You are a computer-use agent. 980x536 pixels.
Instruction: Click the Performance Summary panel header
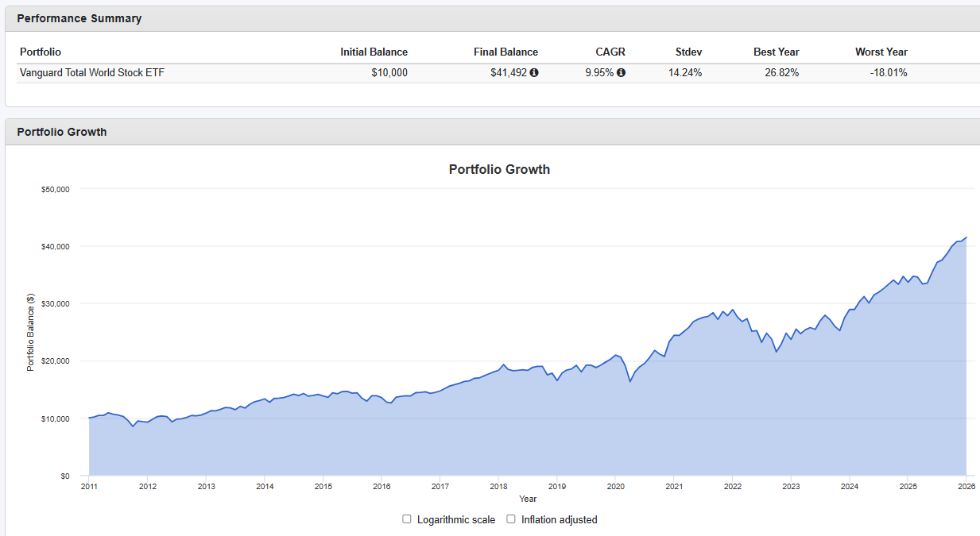(x=492, y=18)
